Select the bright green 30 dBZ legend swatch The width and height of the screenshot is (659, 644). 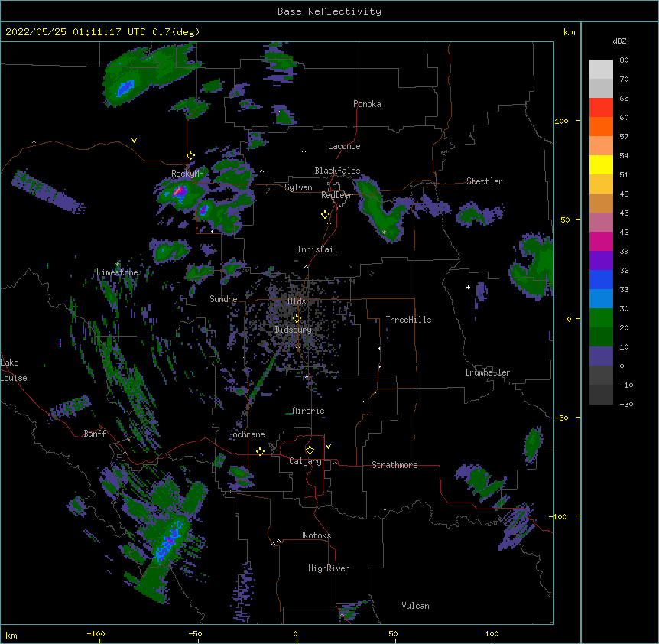tap(601, 318)
